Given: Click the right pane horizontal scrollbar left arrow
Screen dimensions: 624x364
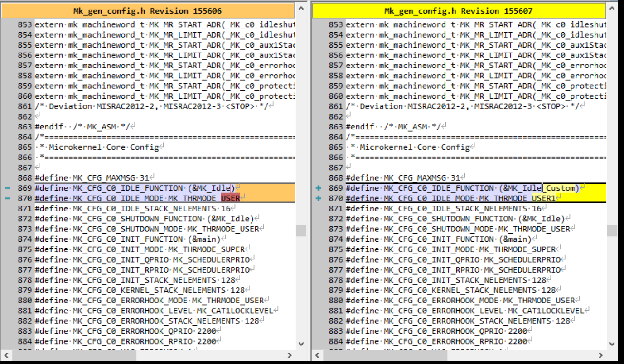Looking at the screenshot, I should pyautogui.click(x=317, y=355).
